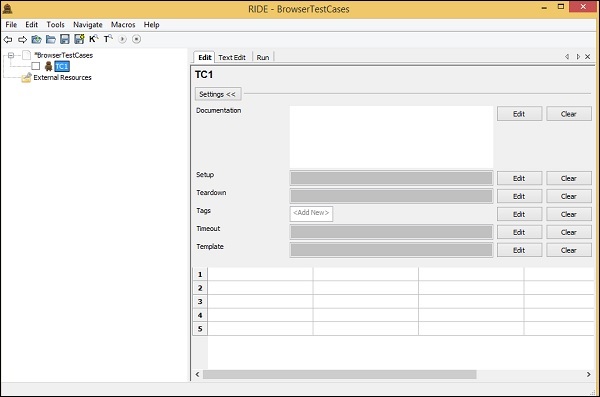Viewport: 600px width, 397px height.
Task: Open the Search Tests T icon
Action: coord(108,39)
